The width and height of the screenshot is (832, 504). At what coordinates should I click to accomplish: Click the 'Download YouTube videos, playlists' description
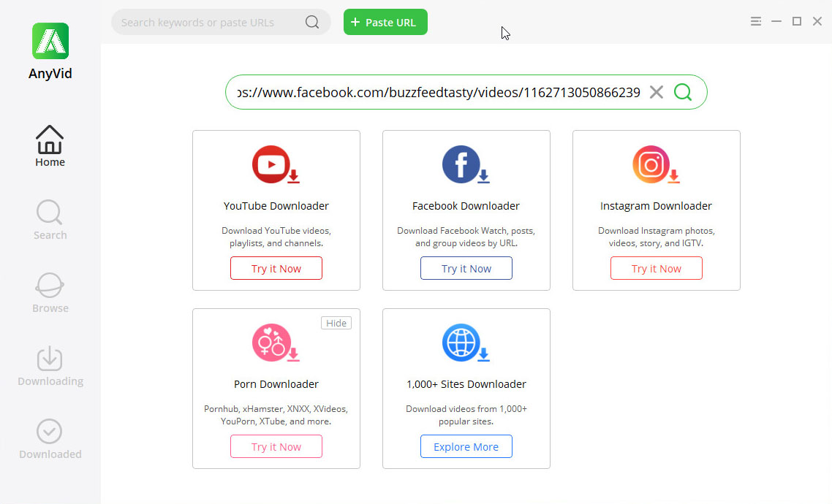pos(276,237)
